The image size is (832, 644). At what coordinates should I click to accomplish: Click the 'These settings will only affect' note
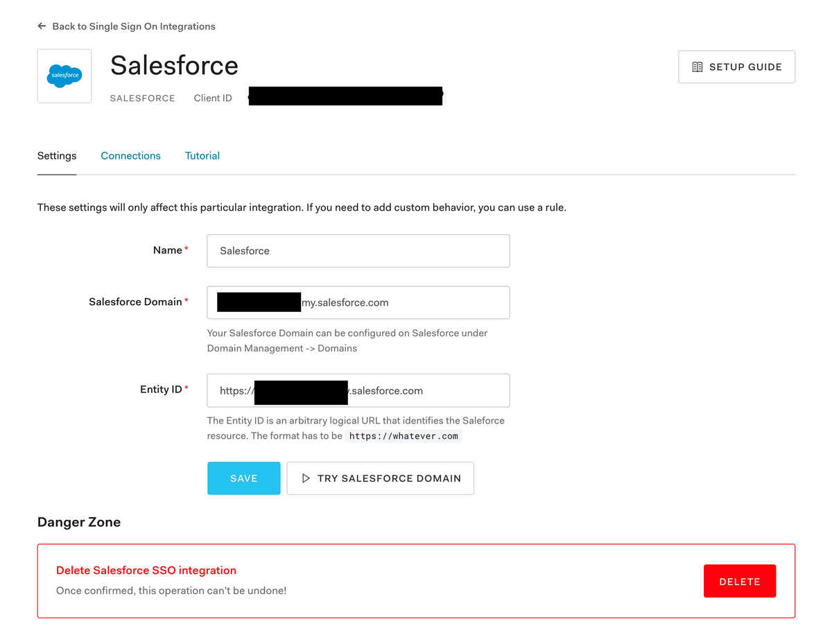302,207
